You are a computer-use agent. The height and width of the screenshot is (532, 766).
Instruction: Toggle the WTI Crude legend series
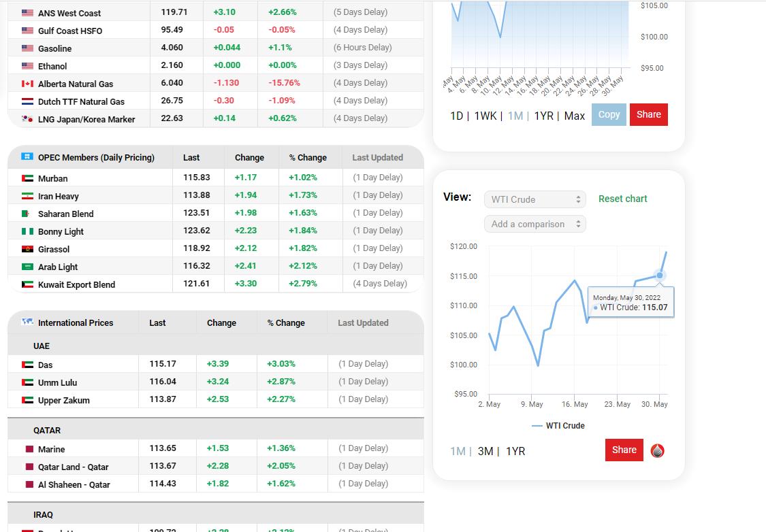pos(558,426)
